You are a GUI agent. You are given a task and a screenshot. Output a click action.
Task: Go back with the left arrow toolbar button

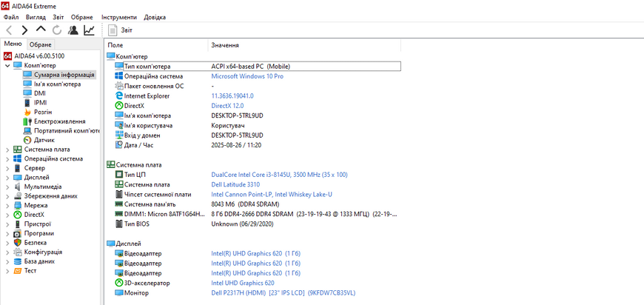click(9, 30)
